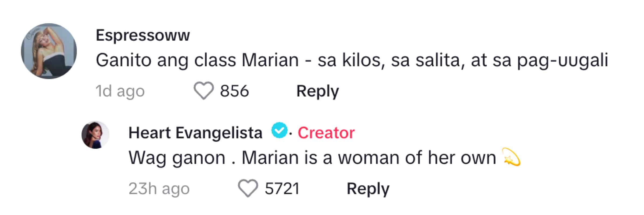Screen dimensions: 644x215
Task: Open the Espressoww username link
Action: click(x=143, y=35)
